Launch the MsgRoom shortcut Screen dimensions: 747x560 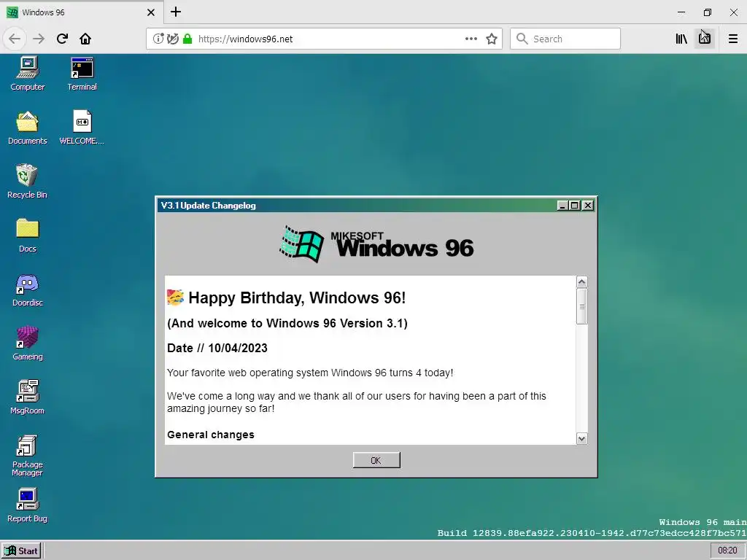27,397
